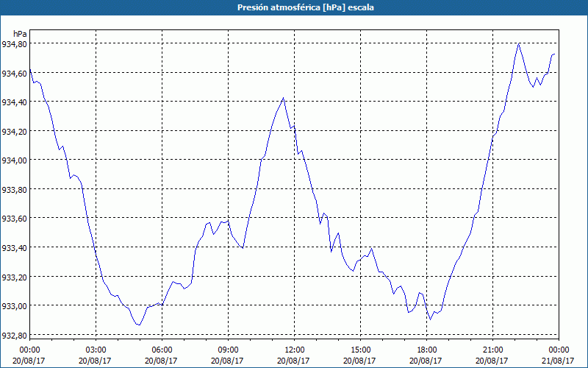Click the 03:00 time label
588x368 pixels.
[x=96, y=350]
